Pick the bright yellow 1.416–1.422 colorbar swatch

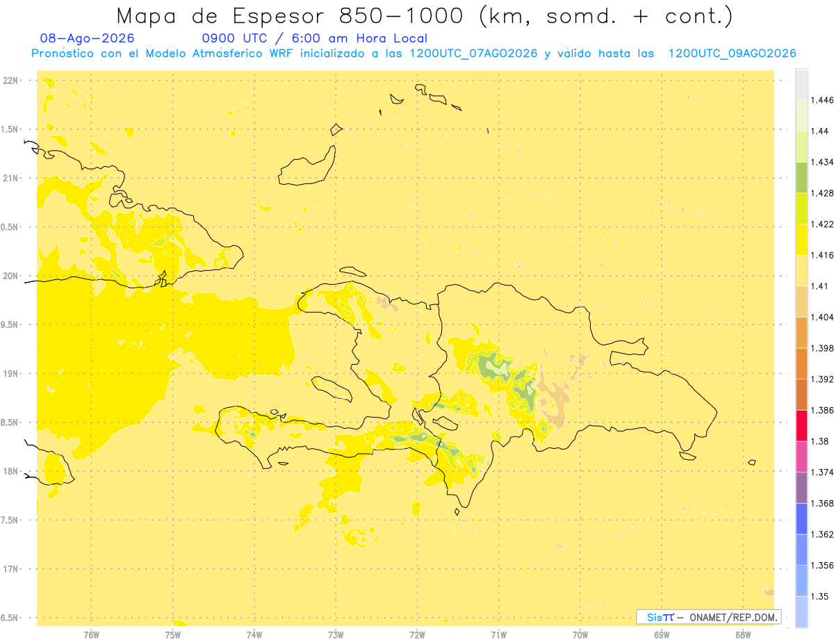pos(801,239)
